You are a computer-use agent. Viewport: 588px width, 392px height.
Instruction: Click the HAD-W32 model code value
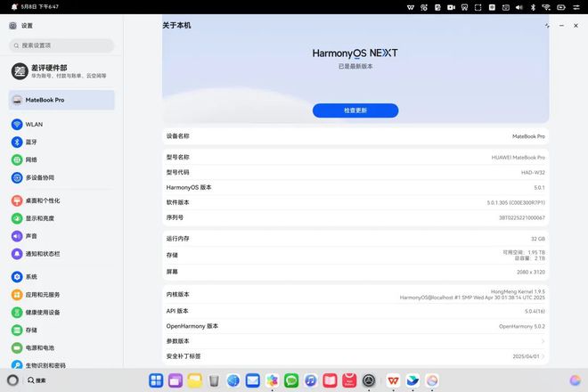533,173
